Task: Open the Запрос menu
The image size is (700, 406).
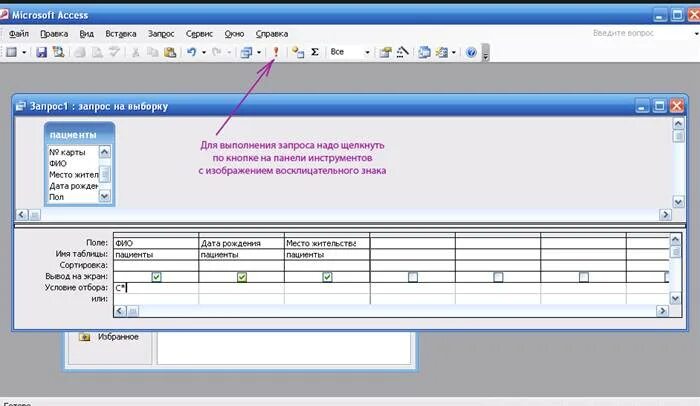Action: (x=161, y=33)
